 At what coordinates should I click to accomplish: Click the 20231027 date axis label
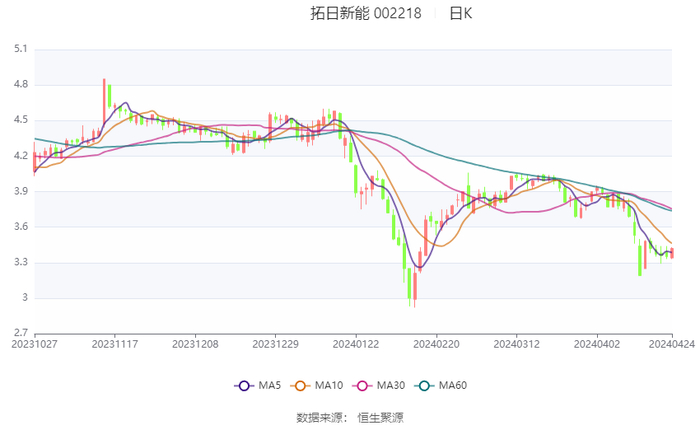(35, 343)
